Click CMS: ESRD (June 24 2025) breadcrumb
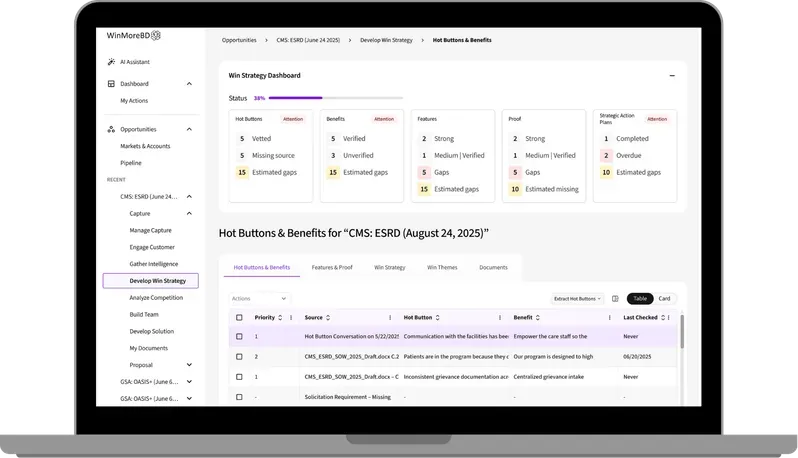 308,40
